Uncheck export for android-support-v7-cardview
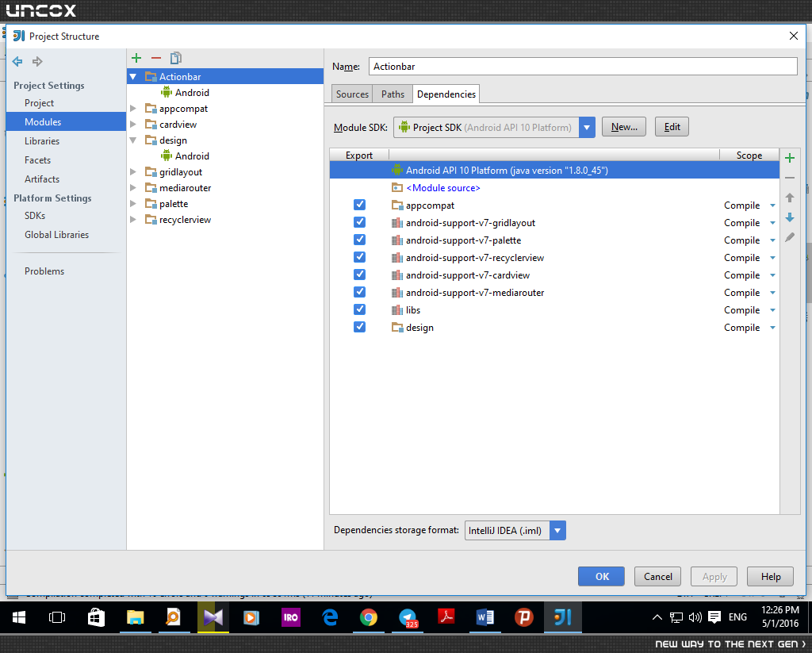This screenshot has width=812, height=653. click(x=359, y=275)
